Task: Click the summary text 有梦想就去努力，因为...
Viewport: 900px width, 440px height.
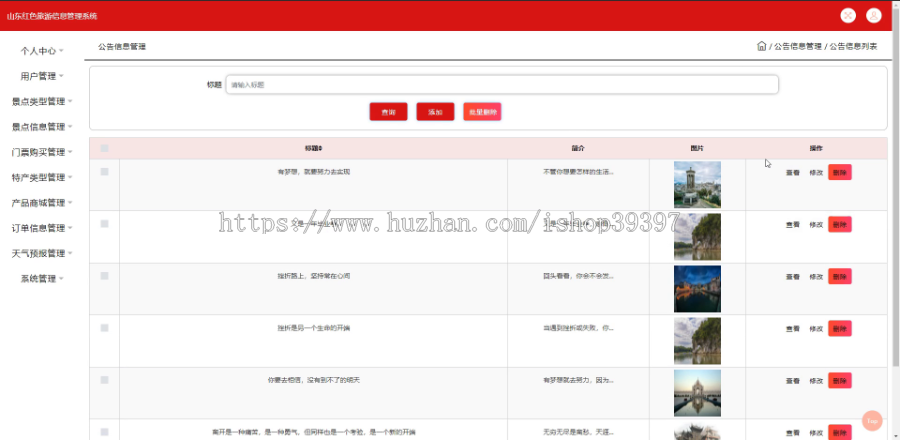Action: click(x=578, y=380)
